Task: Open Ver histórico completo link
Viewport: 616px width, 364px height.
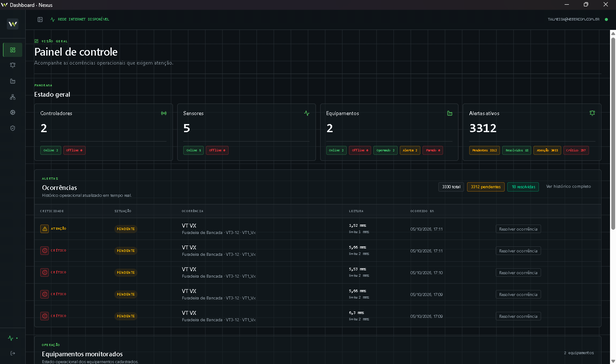Action: point(568,186)
